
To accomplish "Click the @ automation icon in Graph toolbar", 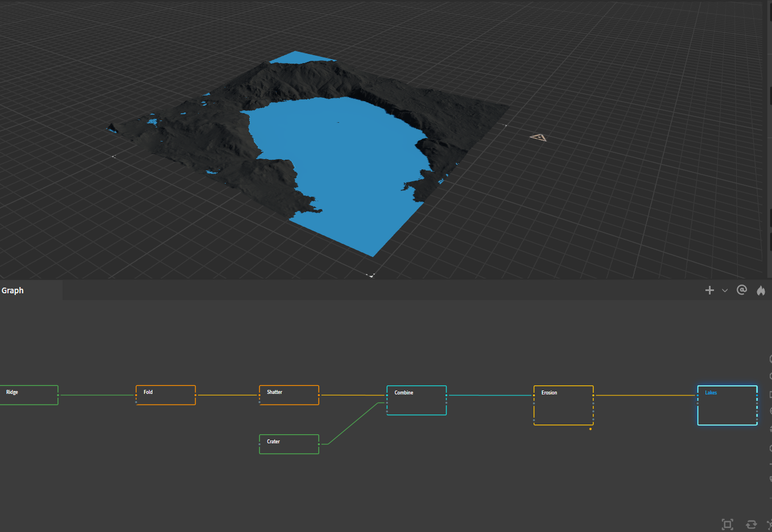I will [742, 290].
